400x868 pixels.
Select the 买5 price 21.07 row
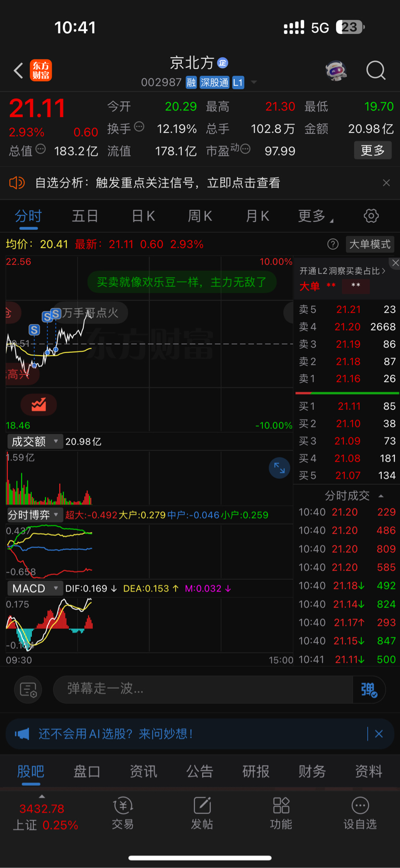(x=347, y=475)
